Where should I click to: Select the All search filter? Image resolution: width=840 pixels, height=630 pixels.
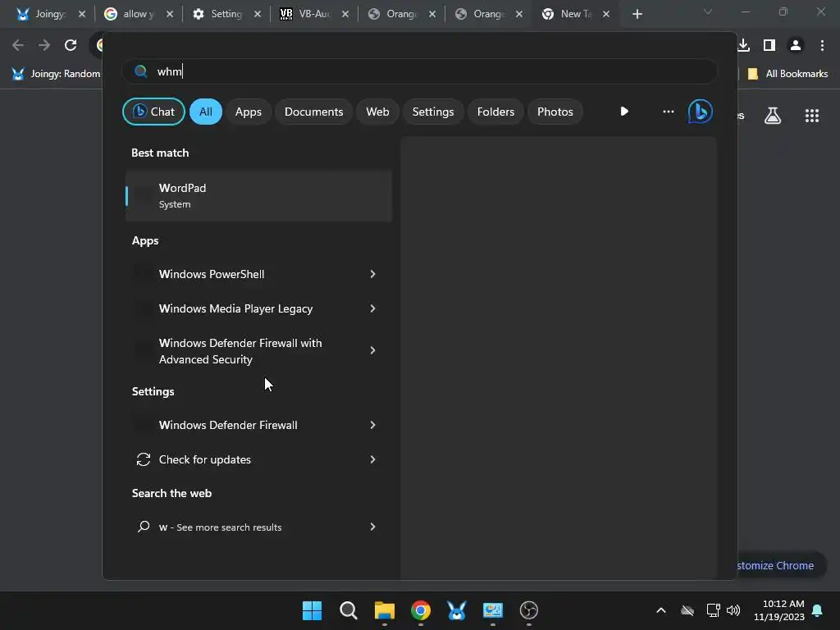pos(206,112)
